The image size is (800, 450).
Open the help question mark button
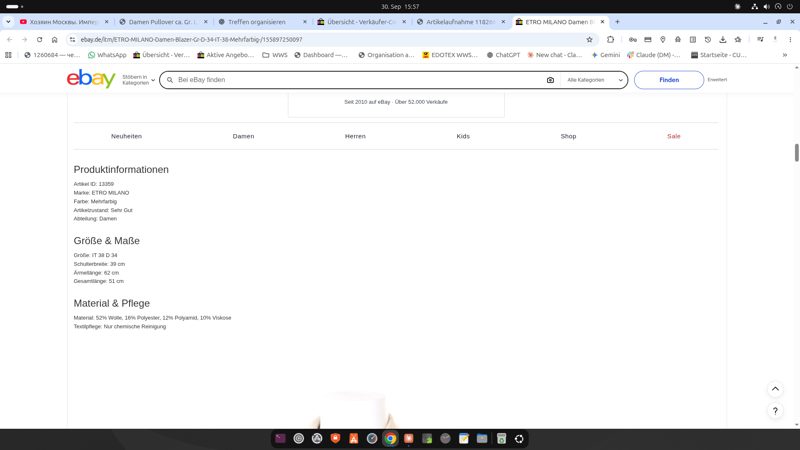click(775, 411)
